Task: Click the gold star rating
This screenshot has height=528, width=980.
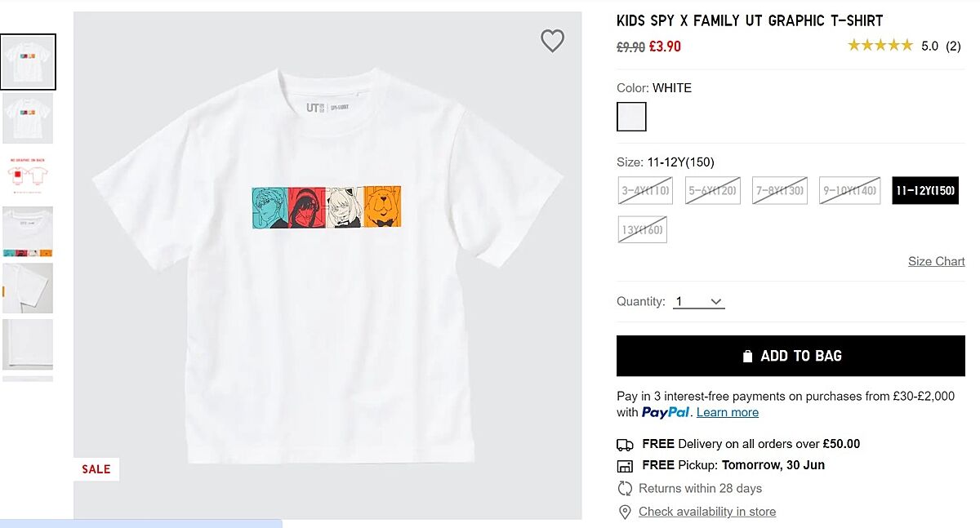Action: pos(880,46)
